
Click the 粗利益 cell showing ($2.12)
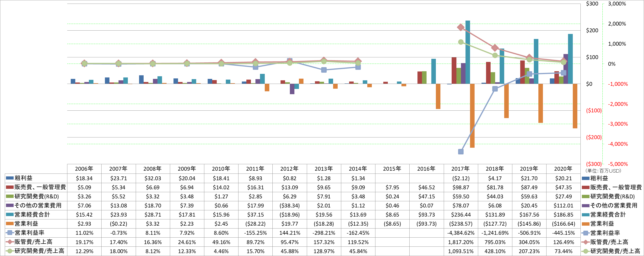point(461,178)
